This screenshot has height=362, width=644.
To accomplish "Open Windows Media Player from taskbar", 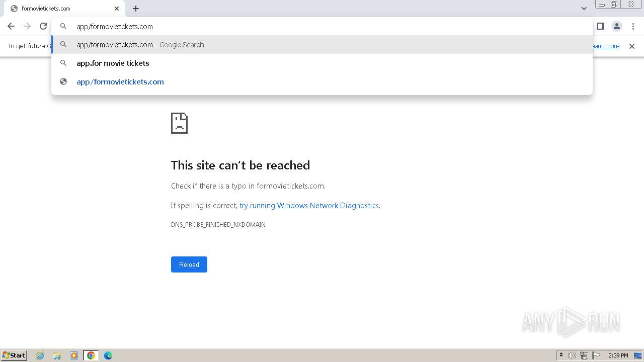I will pos(74,355).
